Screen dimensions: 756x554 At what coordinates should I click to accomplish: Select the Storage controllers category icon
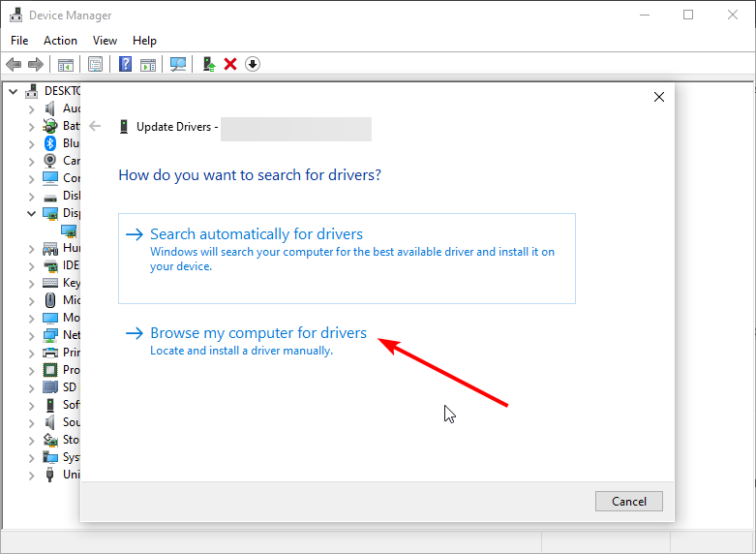pyautogui.click(x=50, y=440)
